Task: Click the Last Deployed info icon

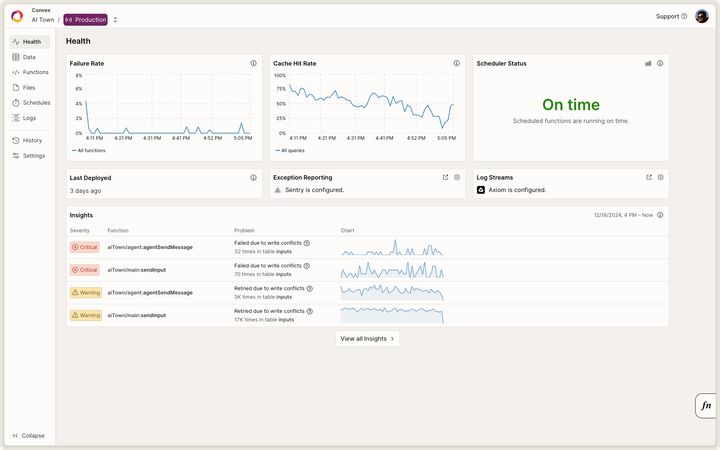Action: click(253, 178)
